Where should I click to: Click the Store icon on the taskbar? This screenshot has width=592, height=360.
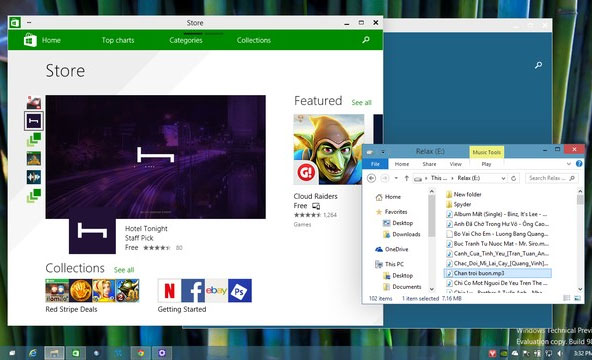76,353
